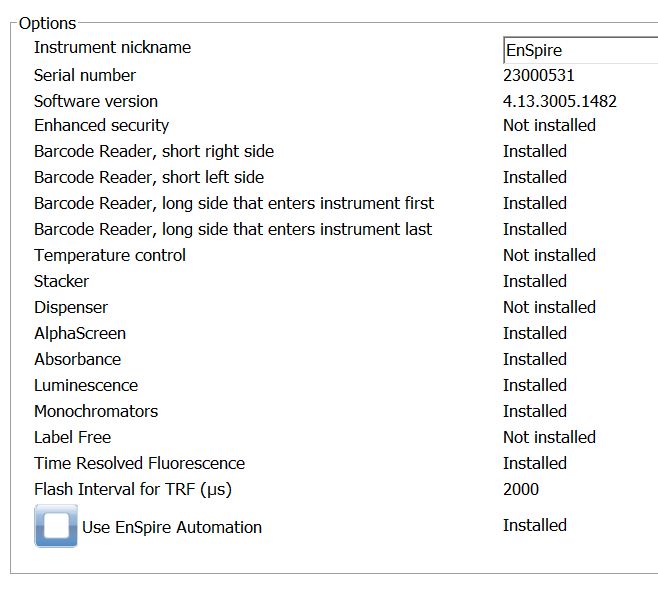Select the Enhanced security label
The width and height of the screenshot is (658, 589).
[x=101, y=125]
